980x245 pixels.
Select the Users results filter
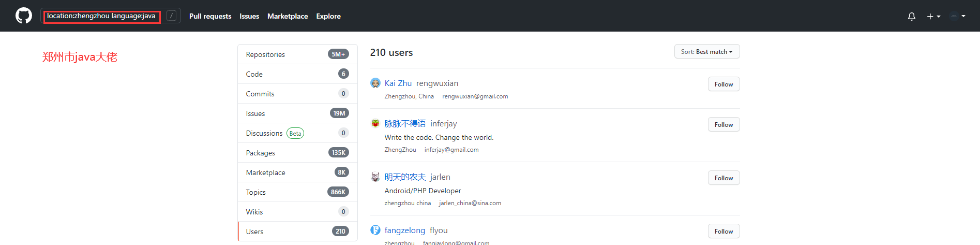point(297,232)
